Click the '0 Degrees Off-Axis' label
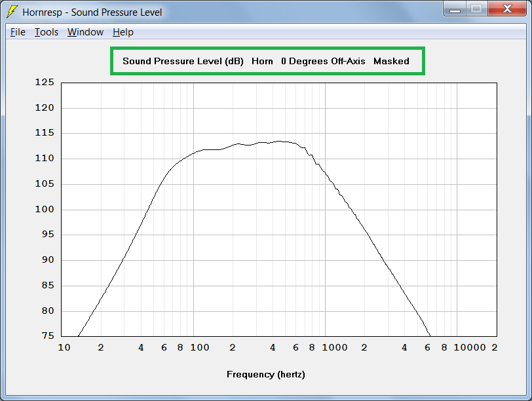 [x=323, y=61]
